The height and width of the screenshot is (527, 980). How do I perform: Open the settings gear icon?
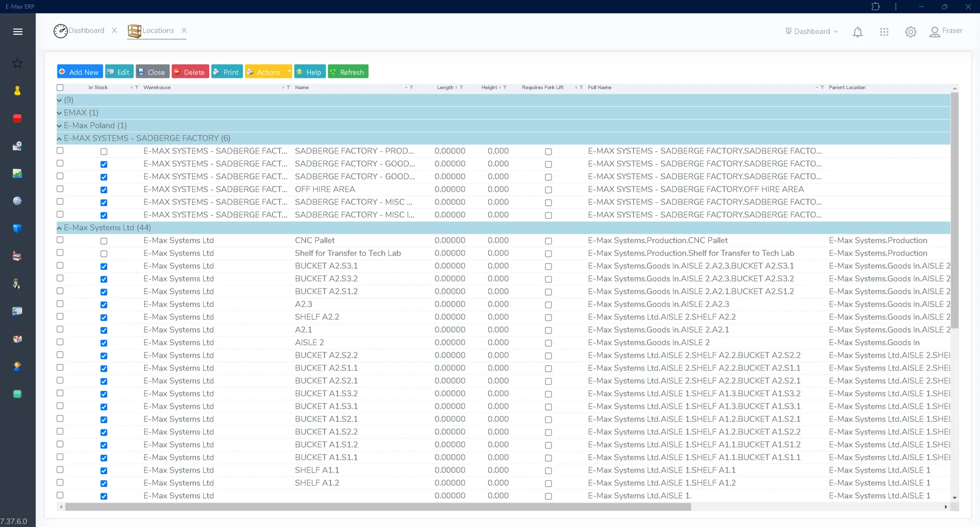(910, 32)
